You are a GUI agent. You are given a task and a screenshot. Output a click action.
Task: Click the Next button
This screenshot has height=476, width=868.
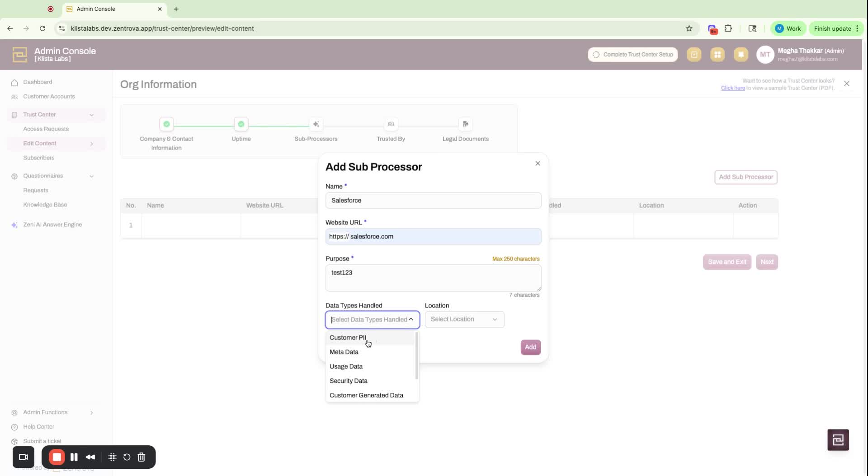(767, 262)
